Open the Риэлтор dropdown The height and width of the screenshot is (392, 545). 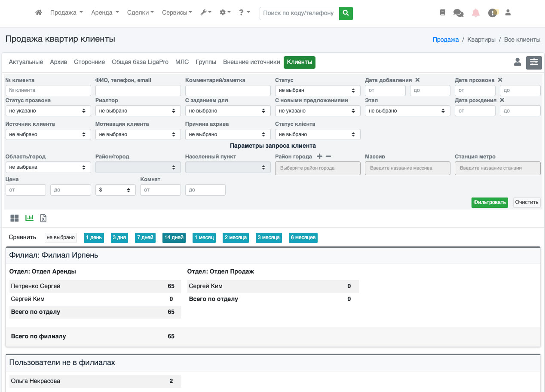pos(138,111)
